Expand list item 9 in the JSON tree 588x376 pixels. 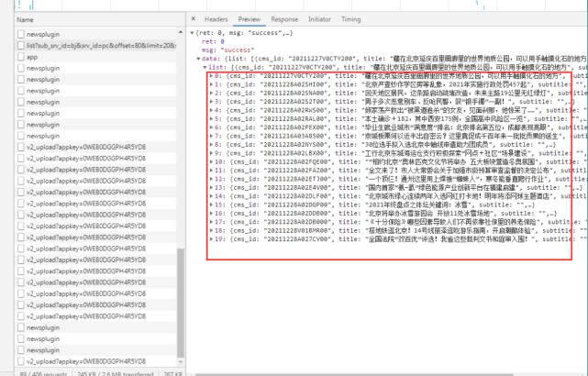tap(212, 153)
